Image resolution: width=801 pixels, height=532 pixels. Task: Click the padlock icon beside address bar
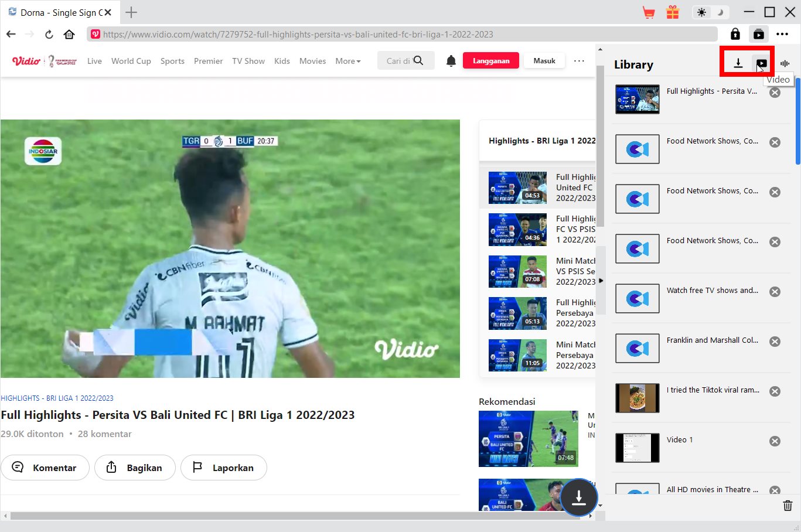pos(735,34)
